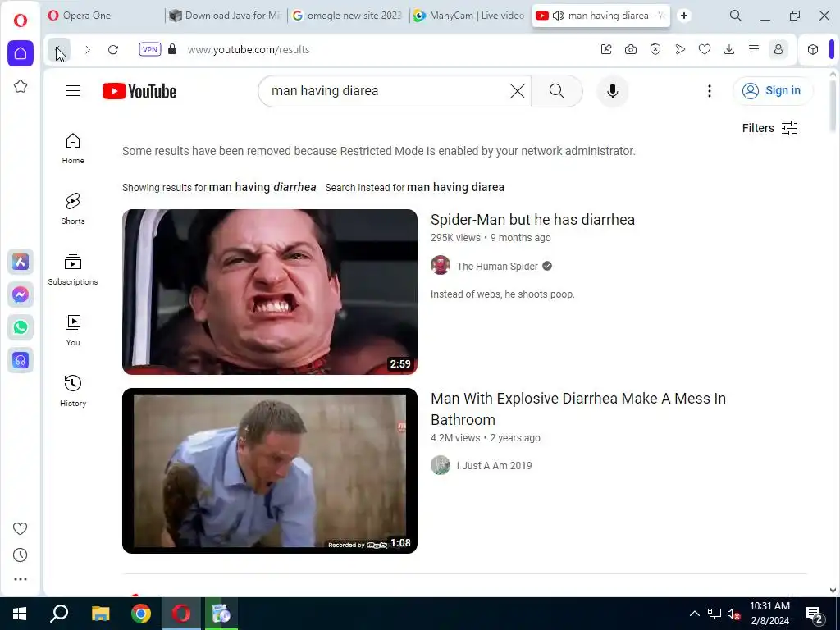Click the YouTube logo

[139, 91]
